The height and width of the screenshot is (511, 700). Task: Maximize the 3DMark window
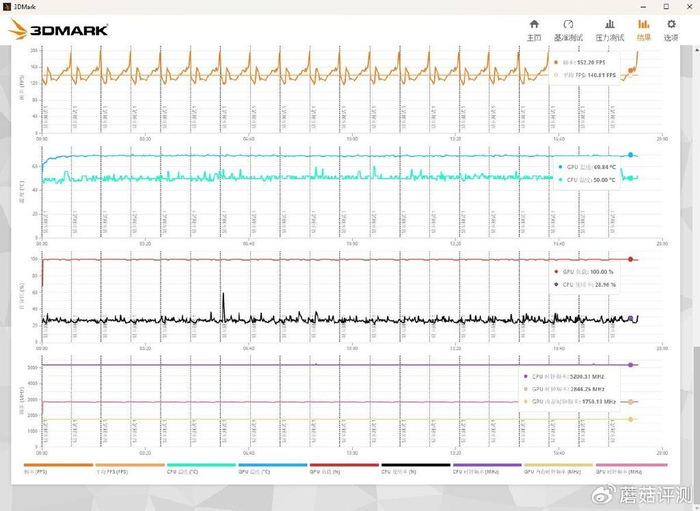click(666, 7)
